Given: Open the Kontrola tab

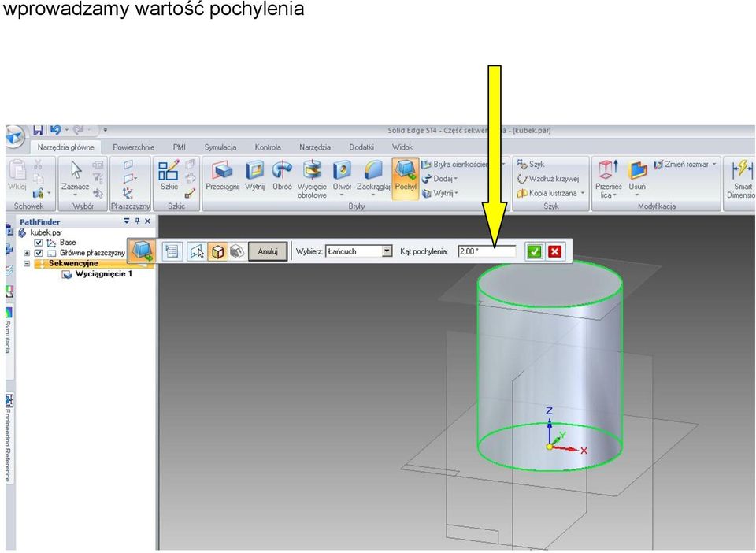Looking at the screenshot, I should [x=268, y=147].
